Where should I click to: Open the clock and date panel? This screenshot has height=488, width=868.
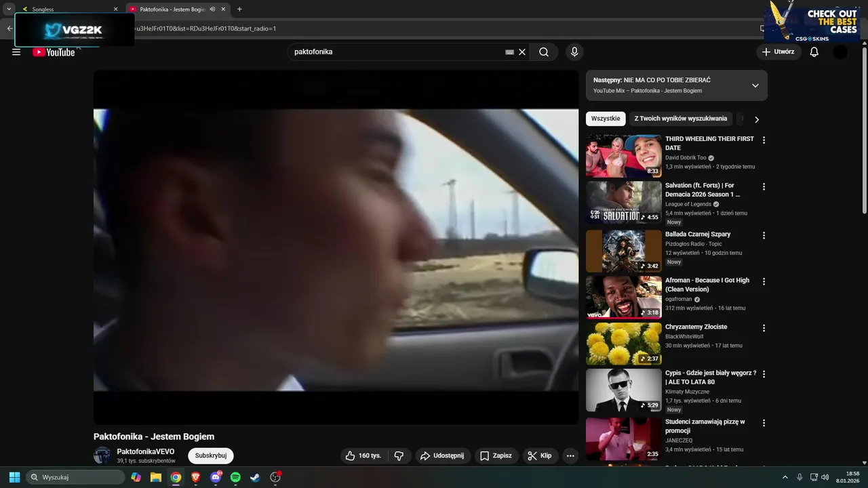(848, 477)
